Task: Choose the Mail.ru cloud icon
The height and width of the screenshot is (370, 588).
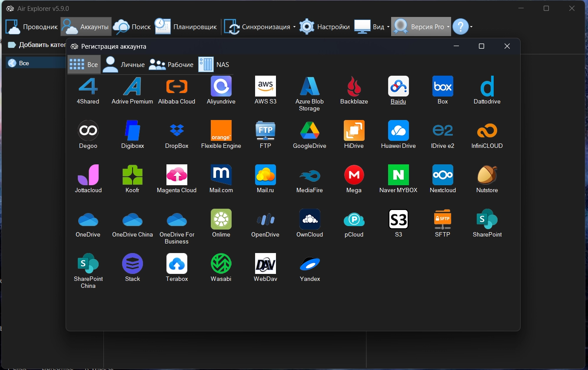Action: coord(266,175)
